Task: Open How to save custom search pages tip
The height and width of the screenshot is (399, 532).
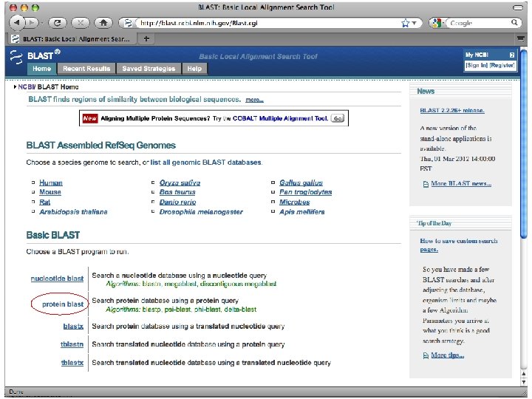Action: point(459,245)
